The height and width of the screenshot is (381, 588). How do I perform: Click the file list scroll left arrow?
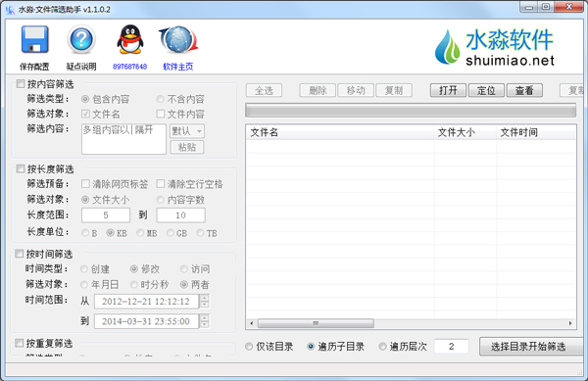tap(252, 323)
